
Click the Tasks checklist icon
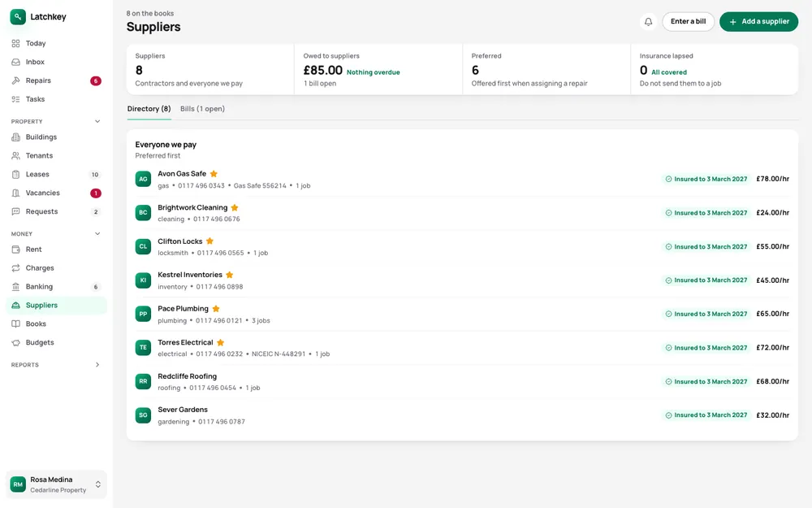coord(16,99)
